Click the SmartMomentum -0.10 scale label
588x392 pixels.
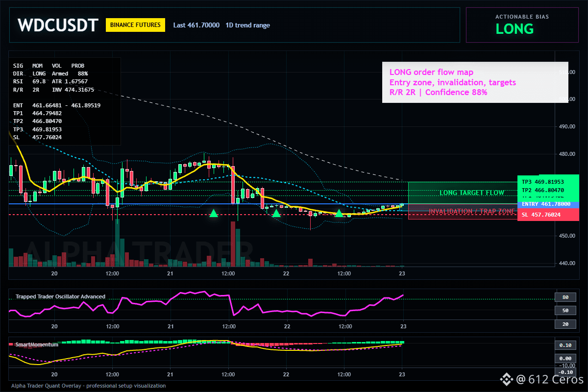(x=565, y=372)
